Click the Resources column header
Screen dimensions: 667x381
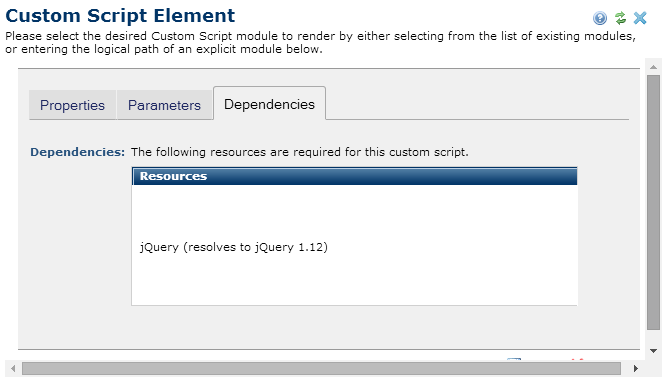(355, 176)
